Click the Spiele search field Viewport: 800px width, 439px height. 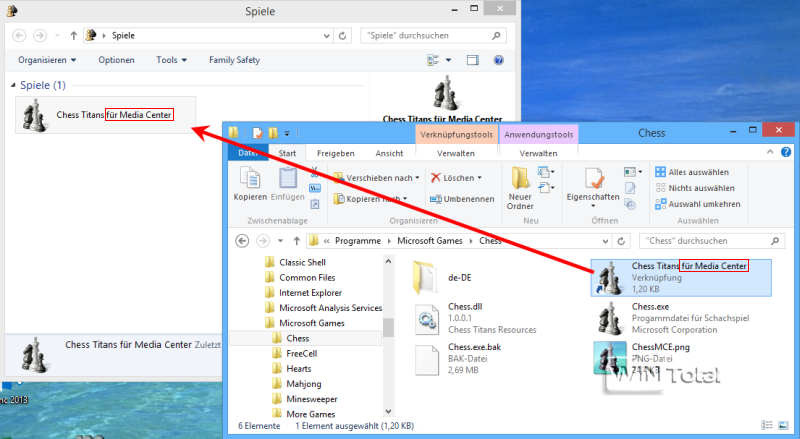coord(433,36)
